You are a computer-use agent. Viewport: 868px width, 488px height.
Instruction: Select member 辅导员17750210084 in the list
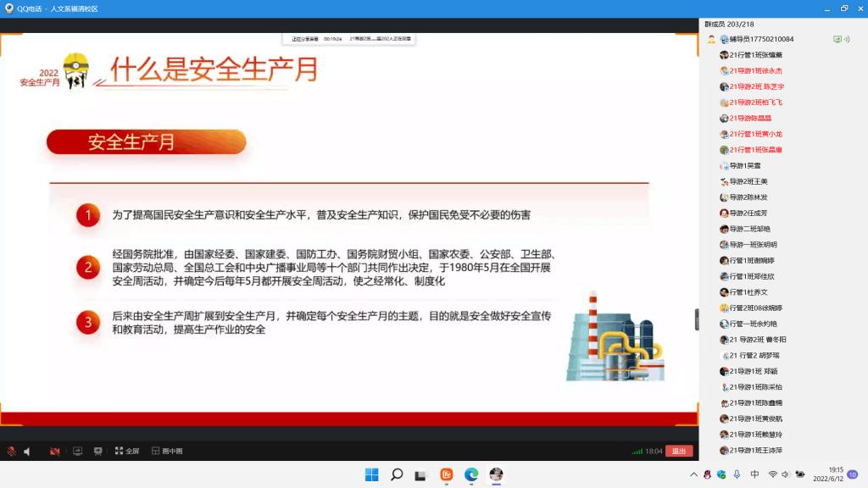(759, 39)
